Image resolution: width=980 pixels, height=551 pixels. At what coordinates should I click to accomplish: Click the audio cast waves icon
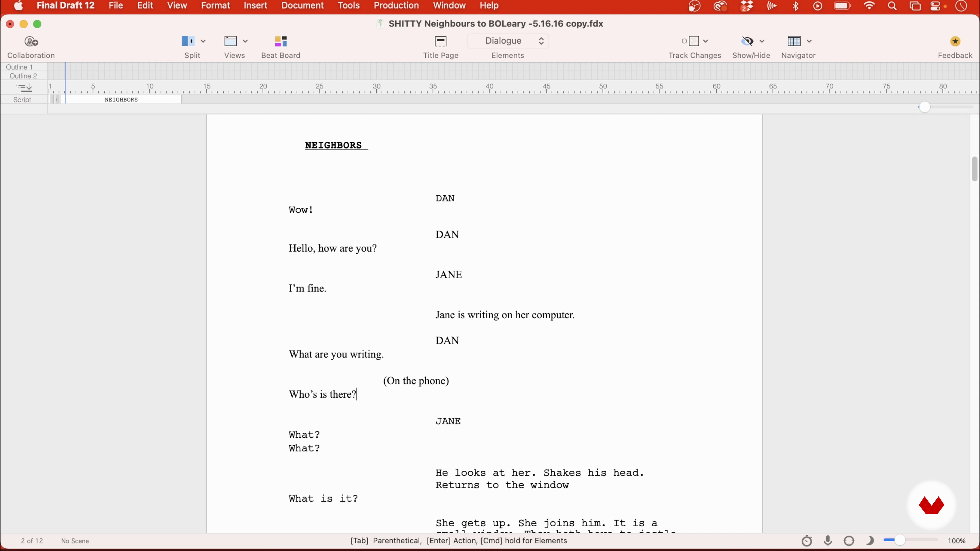pos(771,6)
